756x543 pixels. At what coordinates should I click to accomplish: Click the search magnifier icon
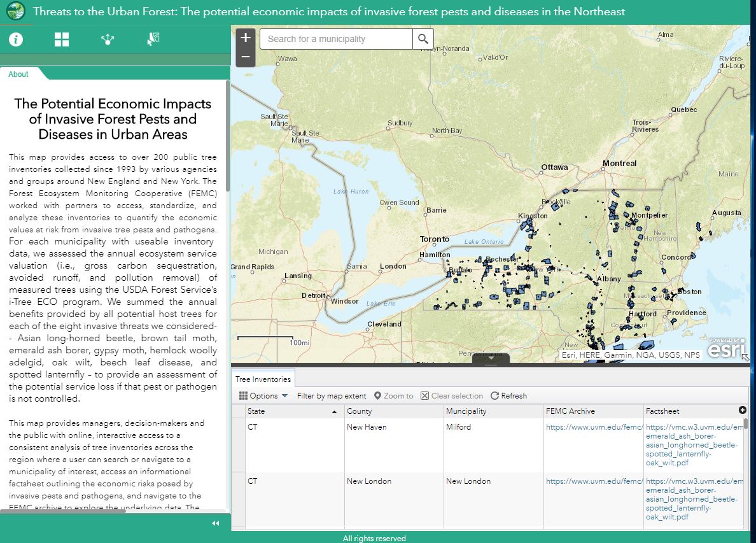click(423, 38)
